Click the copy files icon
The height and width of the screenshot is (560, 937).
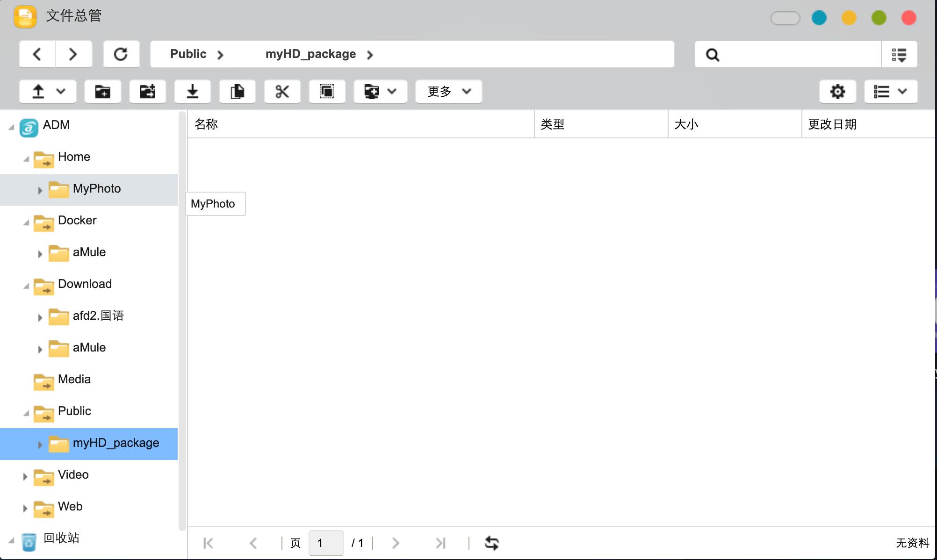point(237,91)
